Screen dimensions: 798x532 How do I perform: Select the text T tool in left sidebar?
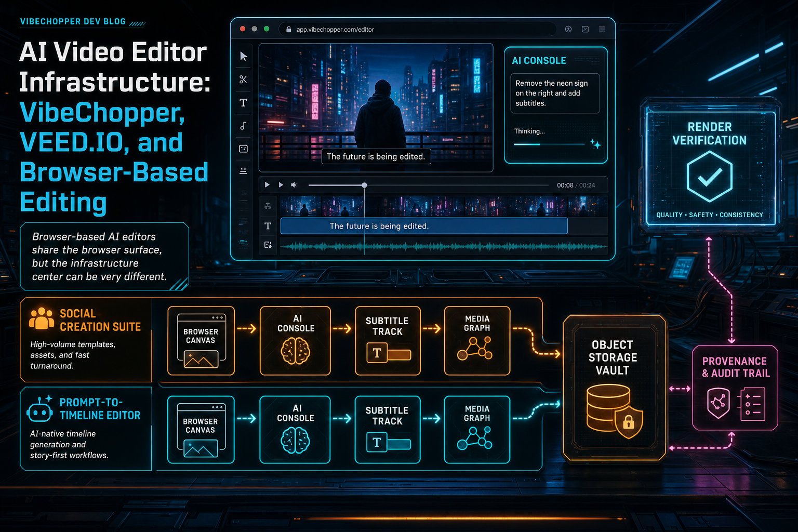[x=243, y=102]
